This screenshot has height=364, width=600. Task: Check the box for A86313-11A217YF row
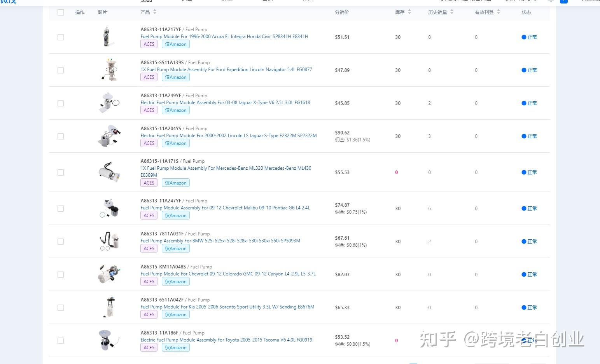pyautogui.click(x=61, y=37)
